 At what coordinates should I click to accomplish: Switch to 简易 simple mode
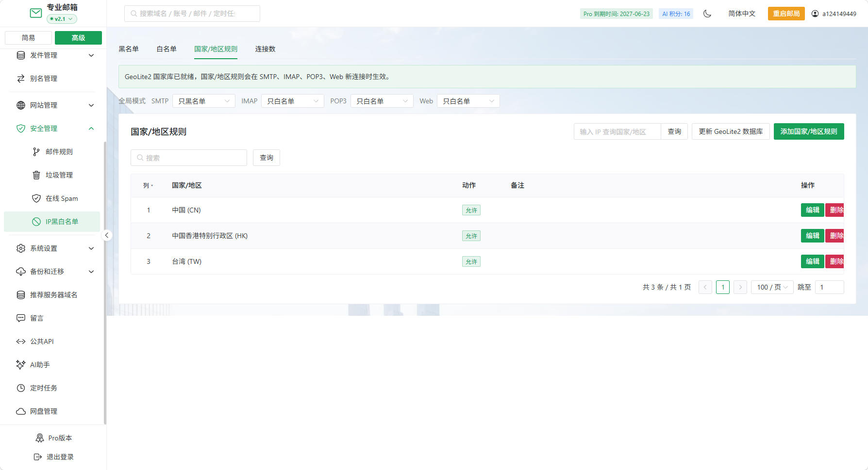tap(28, 38)
